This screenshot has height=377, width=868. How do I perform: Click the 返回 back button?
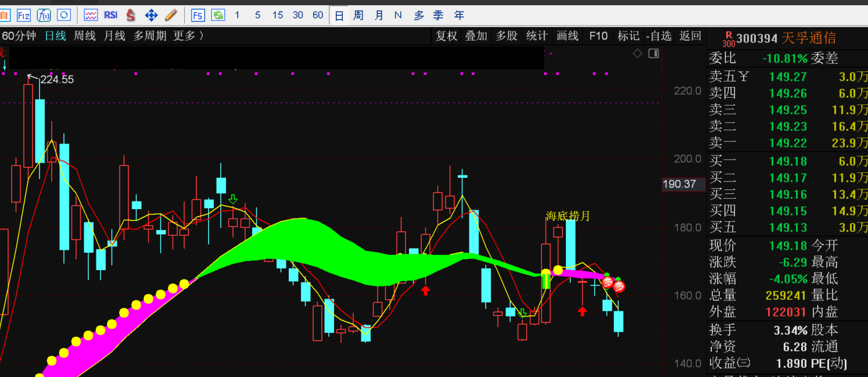[690, 36]
